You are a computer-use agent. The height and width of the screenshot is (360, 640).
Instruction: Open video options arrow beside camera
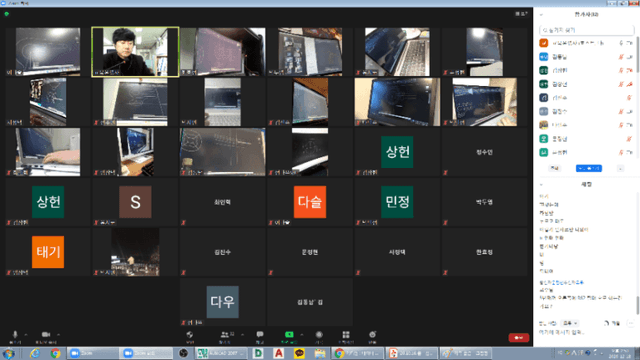[x=58, y=335]
